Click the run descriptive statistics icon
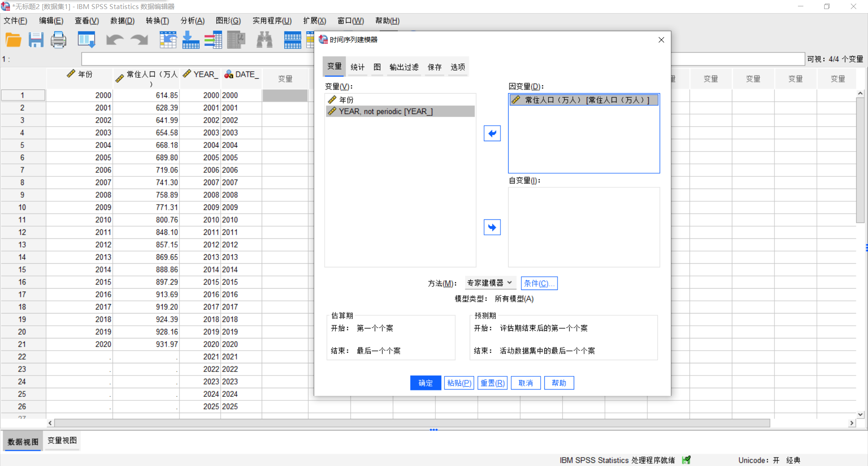This screenshot has height=466, width=868. pyautogui.click(x=236, y=40)
